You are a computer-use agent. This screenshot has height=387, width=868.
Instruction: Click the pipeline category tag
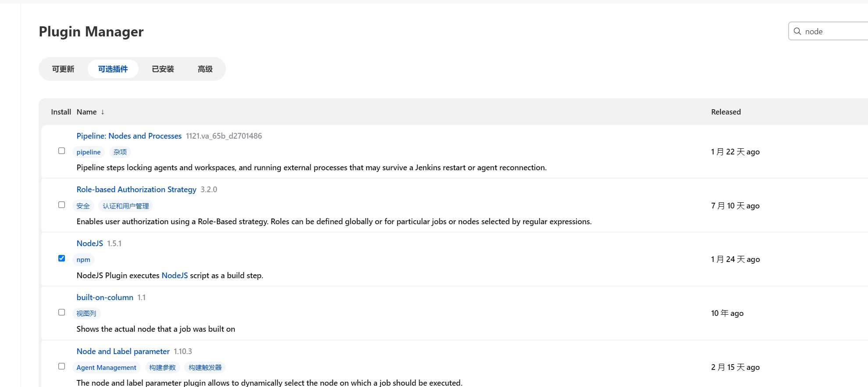89,152
